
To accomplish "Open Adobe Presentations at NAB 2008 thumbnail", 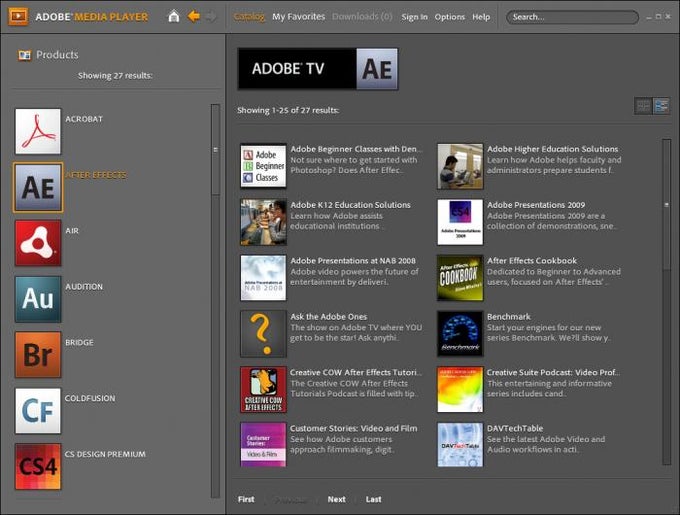I will pyautogui.click(x=263, y=278).
